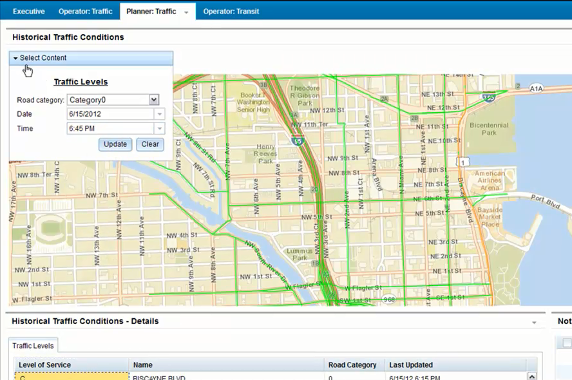
Task: Click the US 1 route shield near Biscayne Blvd
Action: (463, 162)
